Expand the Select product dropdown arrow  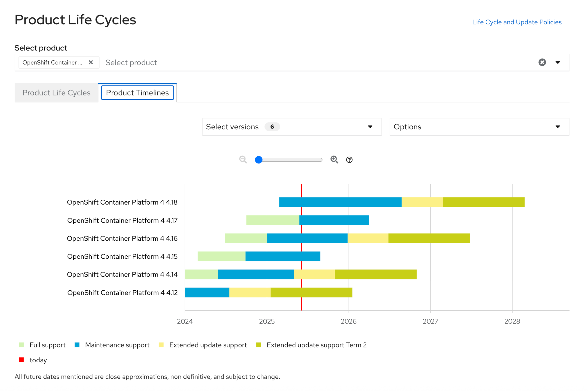[x=558, y=62]
